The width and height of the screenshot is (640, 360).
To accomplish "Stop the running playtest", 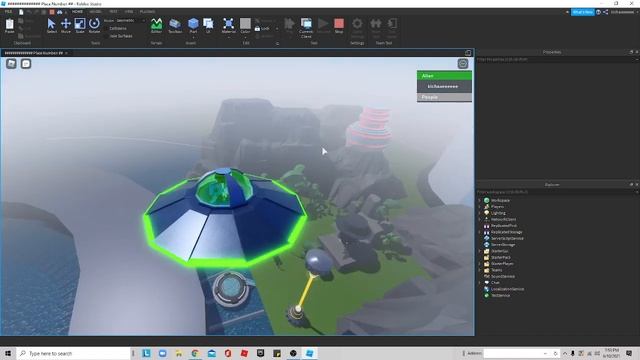I will (x=339, y=26).
